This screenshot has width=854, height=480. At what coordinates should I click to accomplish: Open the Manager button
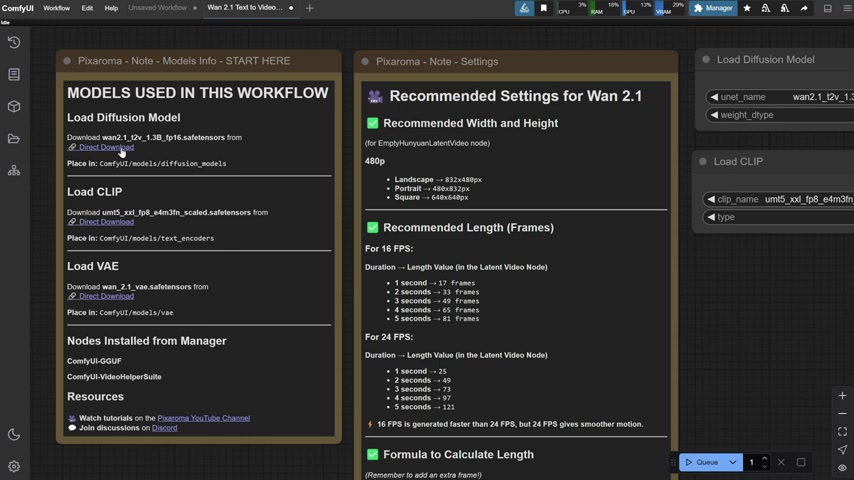(x=713, y=8)
